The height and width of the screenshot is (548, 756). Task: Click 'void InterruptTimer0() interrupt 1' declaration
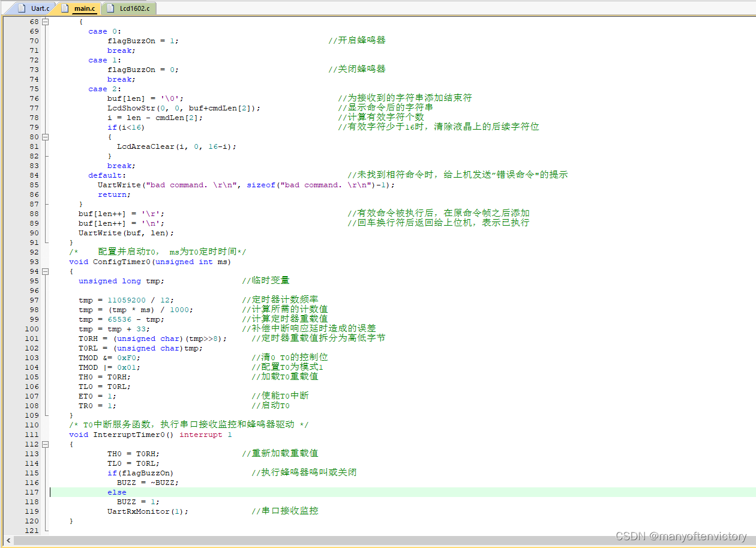pyautogui.click(x=150, y=435)
